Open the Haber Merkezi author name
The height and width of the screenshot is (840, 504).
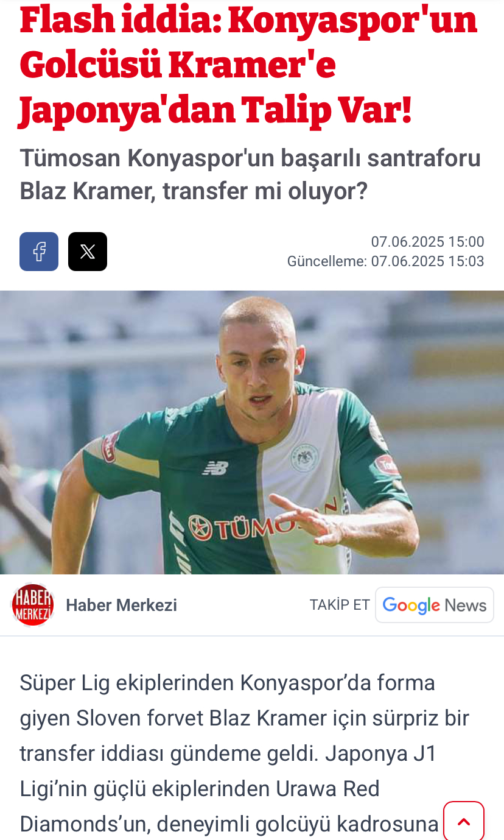pos(121,605)
